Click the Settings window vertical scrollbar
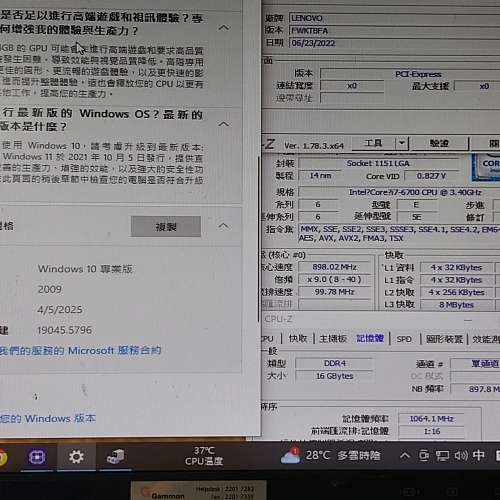Viewport: 500px width, 500px height. click(259, 238)
